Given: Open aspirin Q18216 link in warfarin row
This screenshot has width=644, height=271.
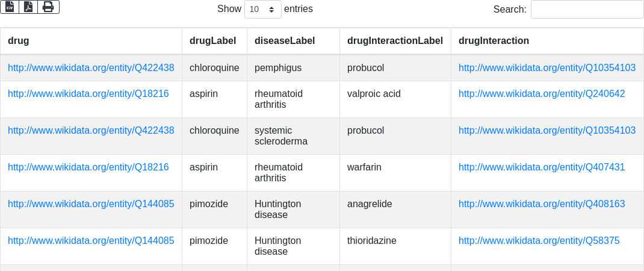Looking at the screenshot, I should [x=88, y=167].
